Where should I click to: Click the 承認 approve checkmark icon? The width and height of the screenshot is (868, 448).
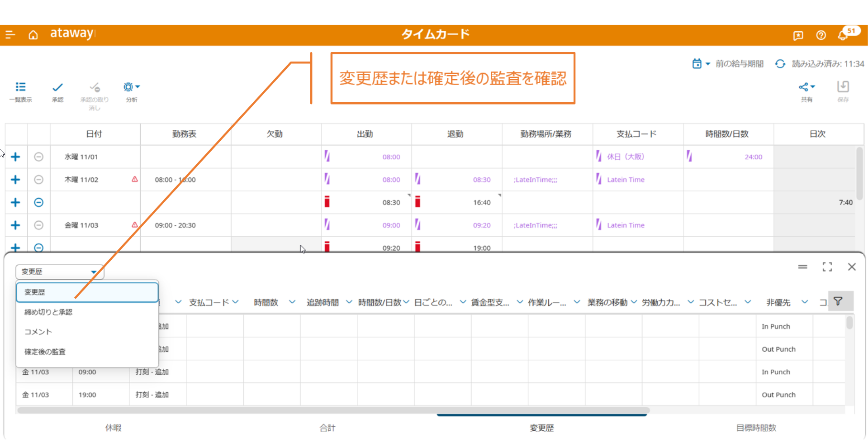[x=57, y=87]
